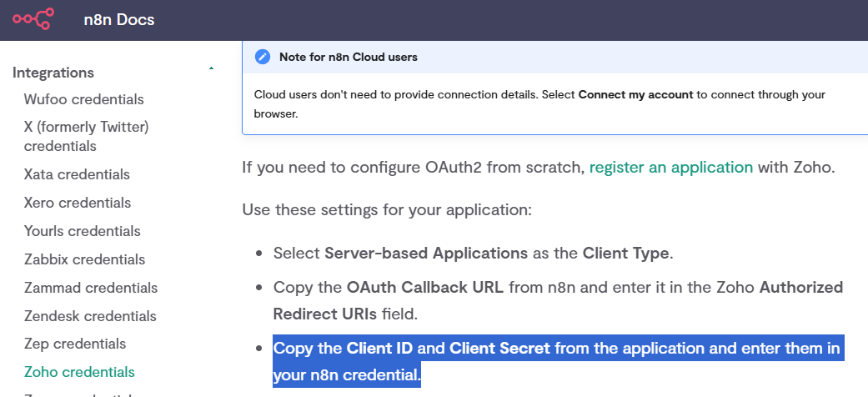Navigate to Zabbix credentials
The height and width of the screenshot is (397, 868).
pyautogui.click(x=84, y=259)
